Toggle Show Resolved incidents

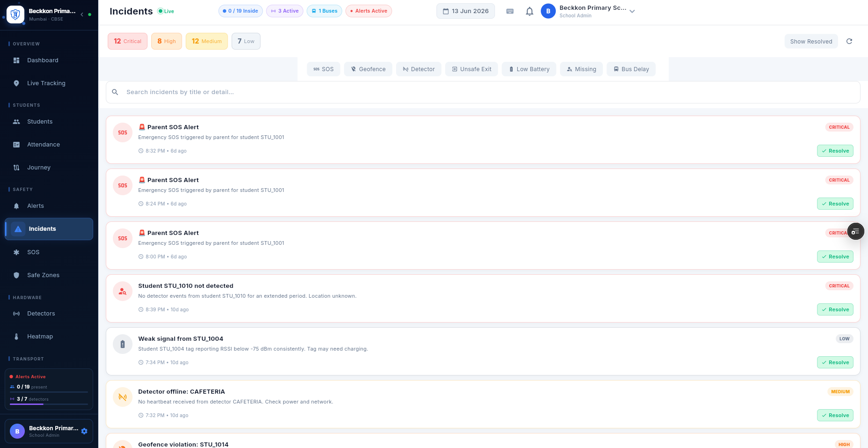(x=811, y=41)
